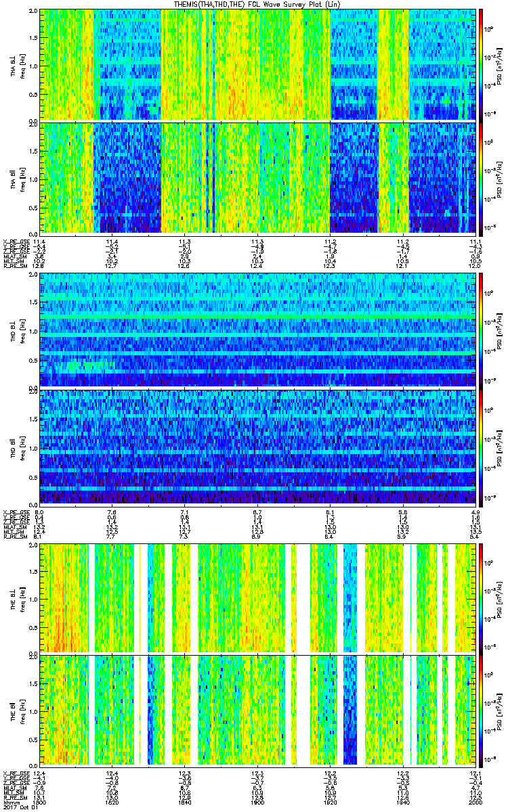Click the 'X_RE_GSE' row label under THD panels
The height and width of the screenshot is (812, 508).
point(15,512)
